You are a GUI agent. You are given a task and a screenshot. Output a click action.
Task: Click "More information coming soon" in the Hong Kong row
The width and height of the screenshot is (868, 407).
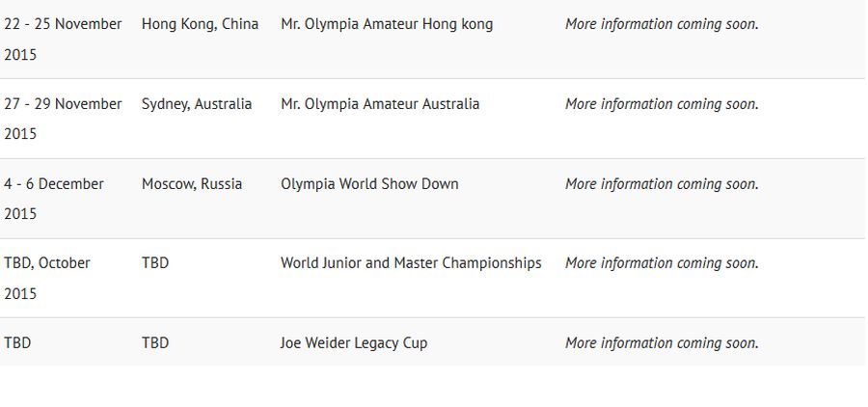pyautogui.click(x=662, y=24)
